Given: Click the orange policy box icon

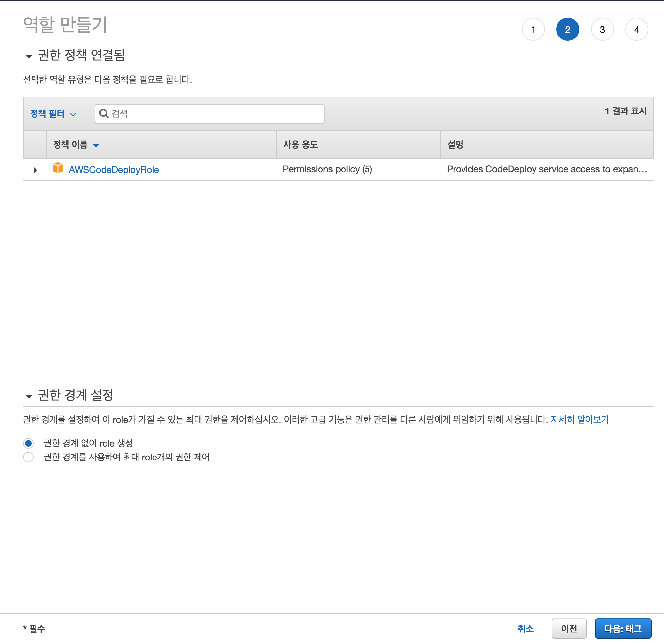Looking at the screenshot, I should [58, 168].
